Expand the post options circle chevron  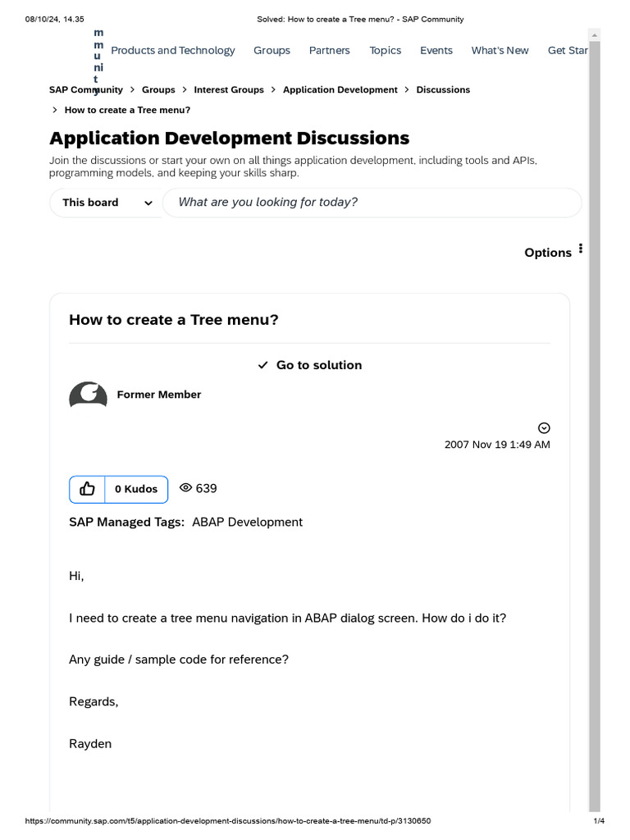[x=544, y=428]
